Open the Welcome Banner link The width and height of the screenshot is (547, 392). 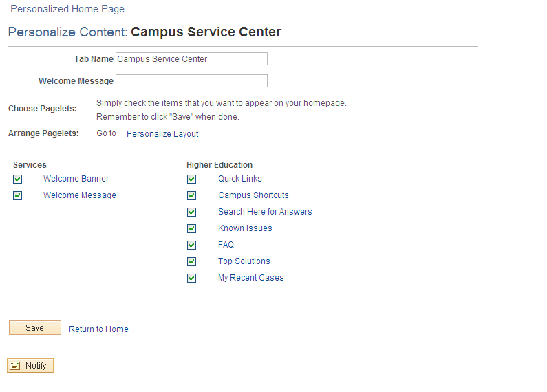[x=76, y=179]
